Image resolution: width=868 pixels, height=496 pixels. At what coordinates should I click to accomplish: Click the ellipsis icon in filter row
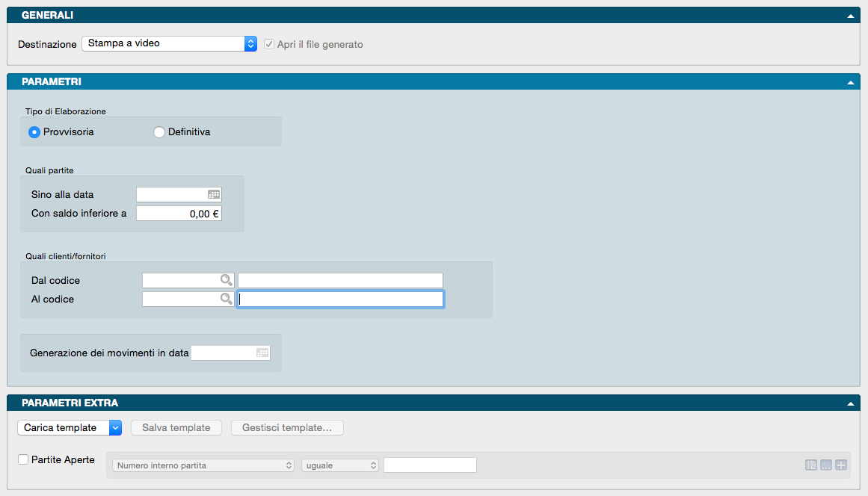(826, 465)
